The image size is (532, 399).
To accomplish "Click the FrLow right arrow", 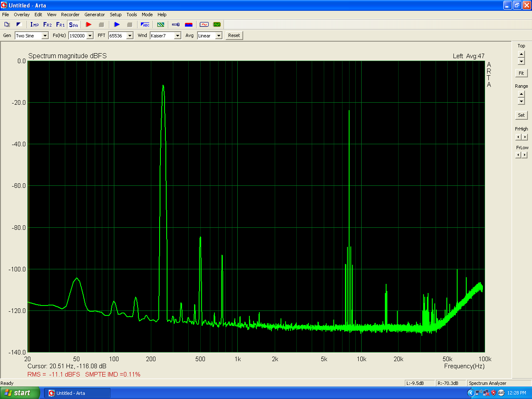I will [525, 155].
